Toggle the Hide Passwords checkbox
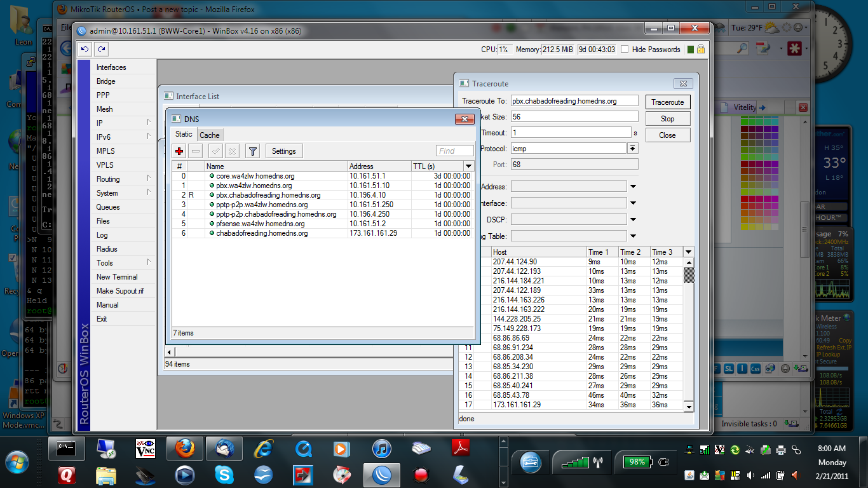The width and height of the screenshot is (868, 488). tap(625, 49)
